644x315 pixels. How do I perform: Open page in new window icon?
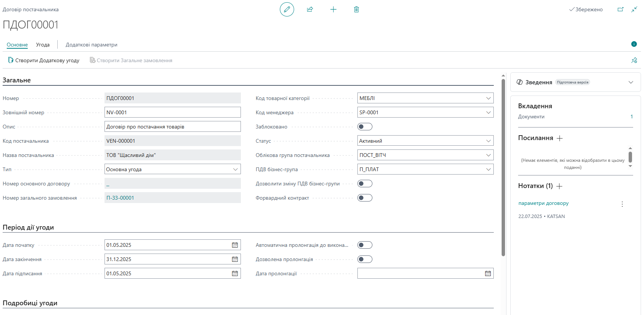(x=620, y=9)
